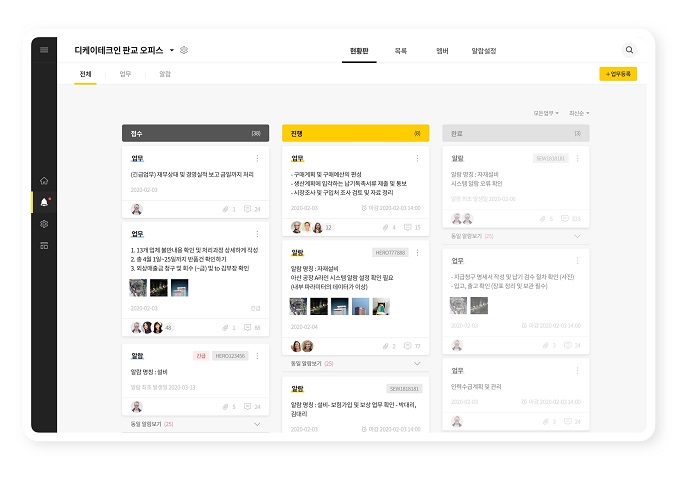Open the 최신순 sort dropdown

579,113
